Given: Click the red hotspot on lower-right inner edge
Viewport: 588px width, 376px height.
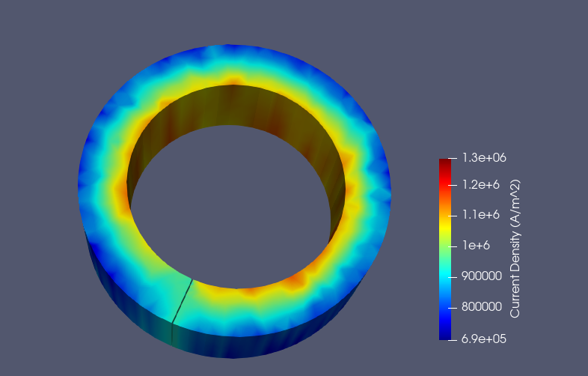Looking at the screenshot, I should [299, 279].
